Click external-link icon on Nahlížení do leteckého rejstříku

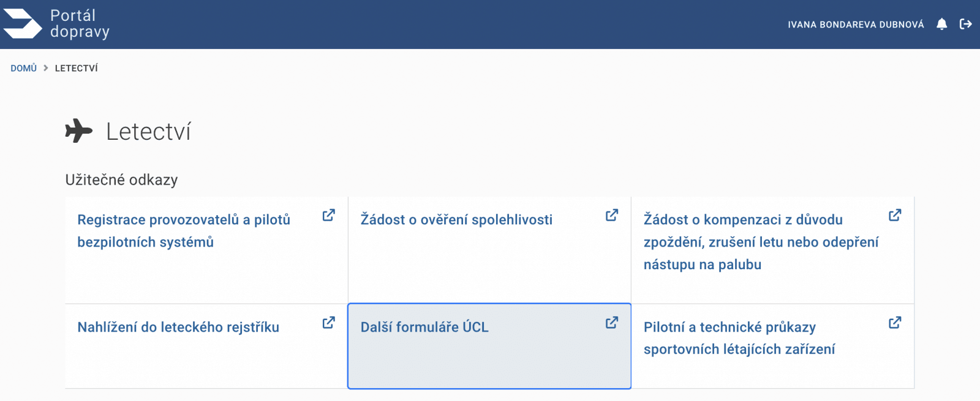[329, 323]
